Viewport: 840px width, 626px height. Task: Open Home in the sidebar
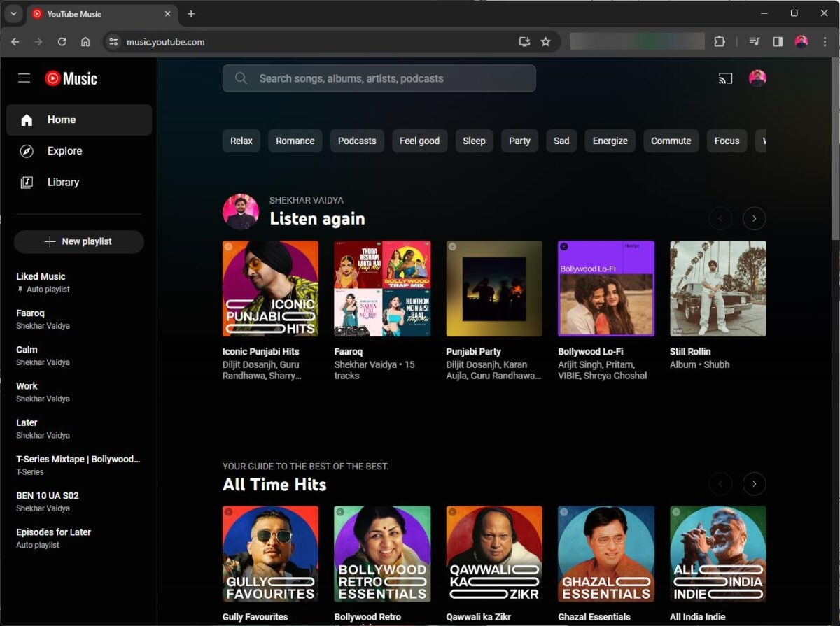[x=78, y=120]
